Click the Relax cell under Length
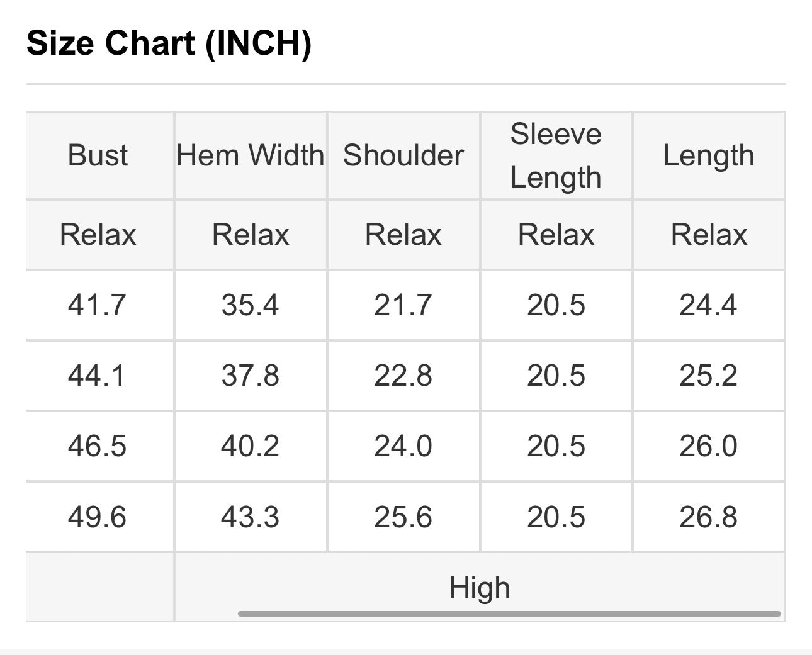 [709, 235]
